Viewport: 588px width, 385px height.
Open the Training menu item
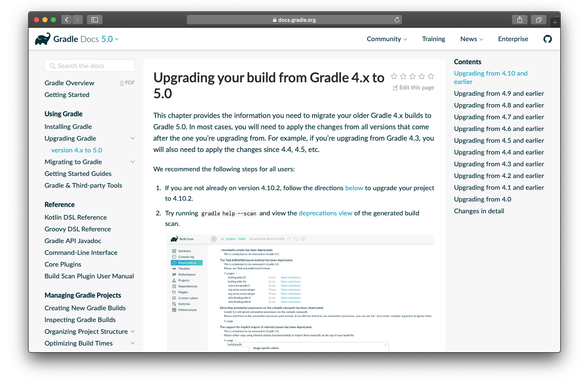tap(433, 39)
